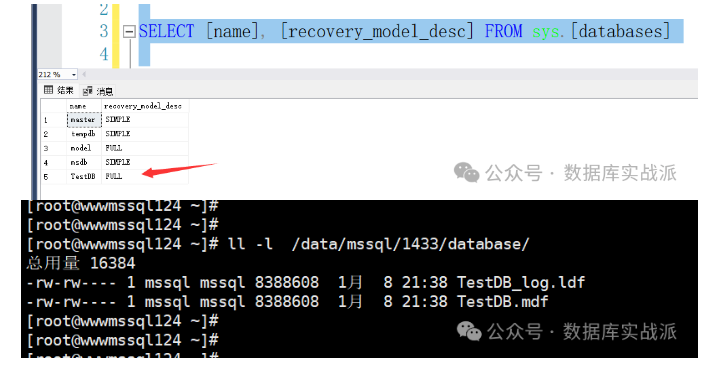The image size is (711, 368).
Task: Select the master cell in results
Action: [x=84, y=120]
